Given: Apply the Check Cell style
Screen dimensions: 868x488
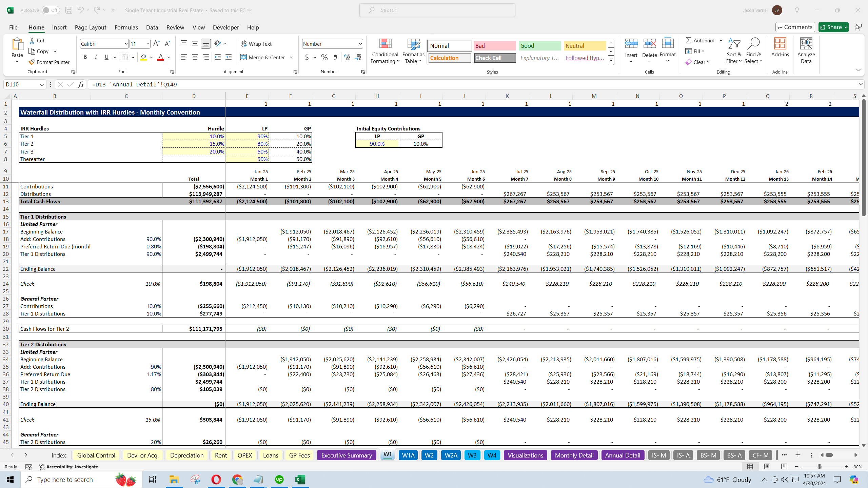Looking at the screenshot, I should [x=495, y=58].
